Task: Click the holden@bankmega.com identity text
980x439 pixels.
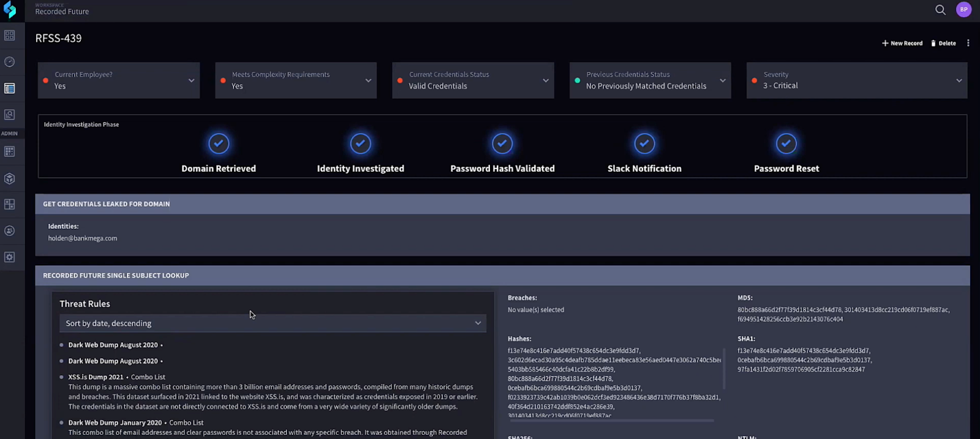Action: [x=83, y=239]
